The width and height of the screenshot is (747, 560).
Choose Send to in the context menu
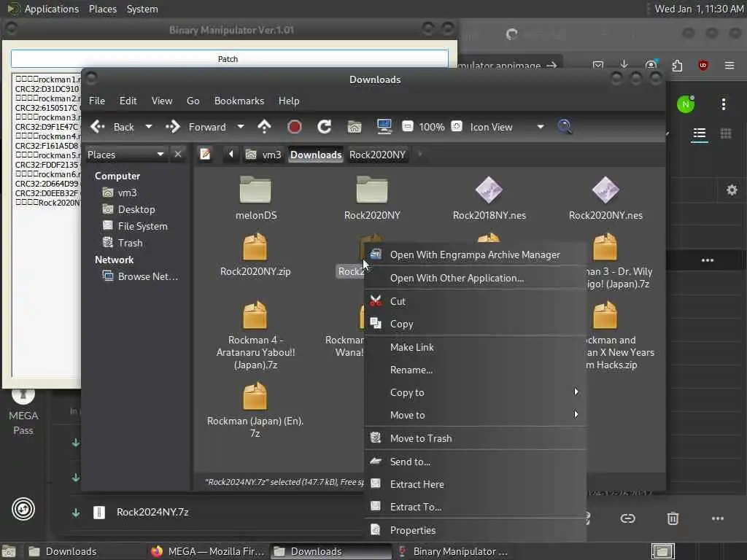(x=475, y=462)
